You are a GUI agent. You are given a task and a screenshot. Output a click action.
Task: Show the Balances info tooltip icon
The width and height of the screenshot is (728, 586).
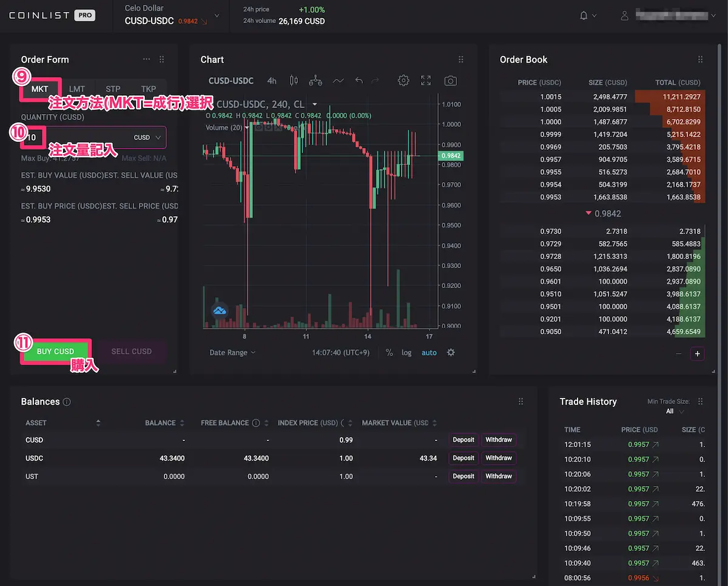pyautogui.click(x=67, y=402)
